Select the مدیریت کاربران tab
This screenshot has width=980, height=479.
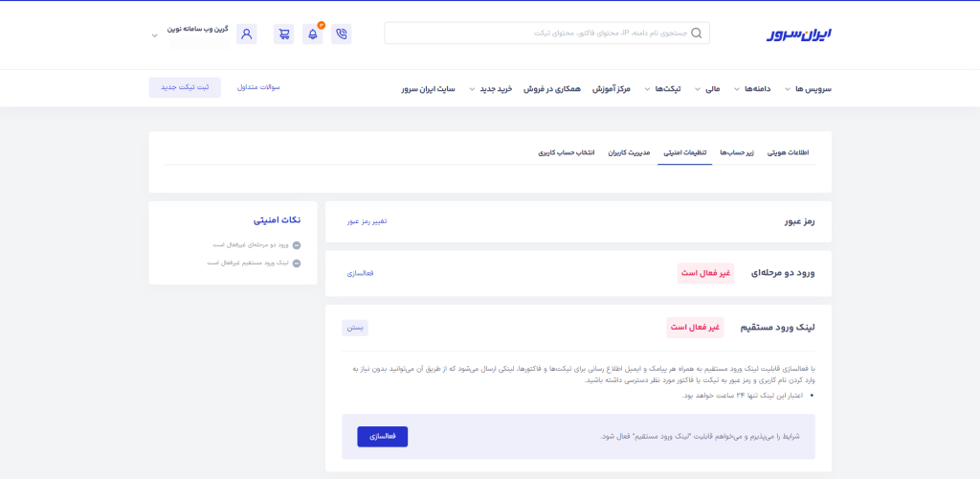coord(629,152)
